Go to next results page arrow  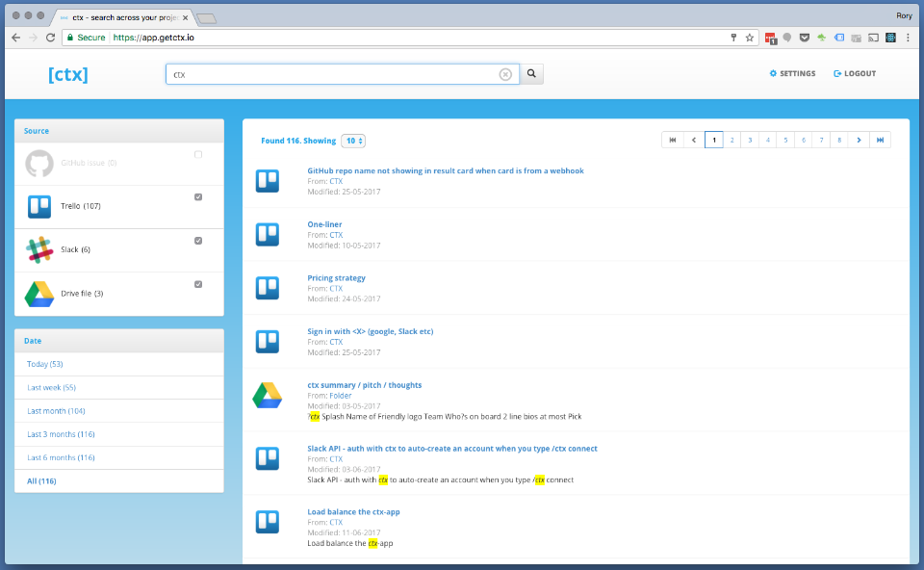pos(860,141)
